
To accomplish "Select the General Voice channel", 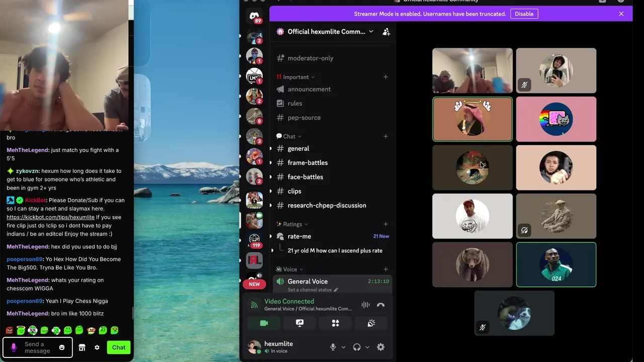I will tap(332, 285).
